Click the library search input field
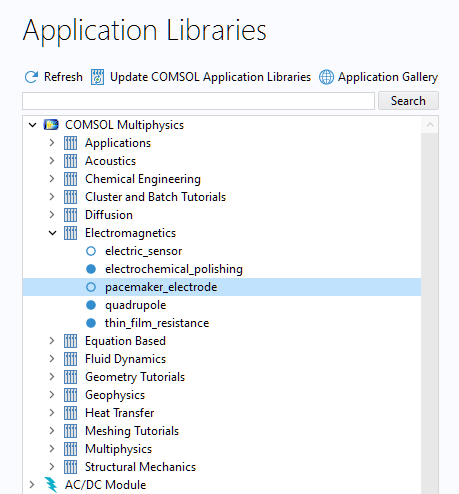 point(198,101)
